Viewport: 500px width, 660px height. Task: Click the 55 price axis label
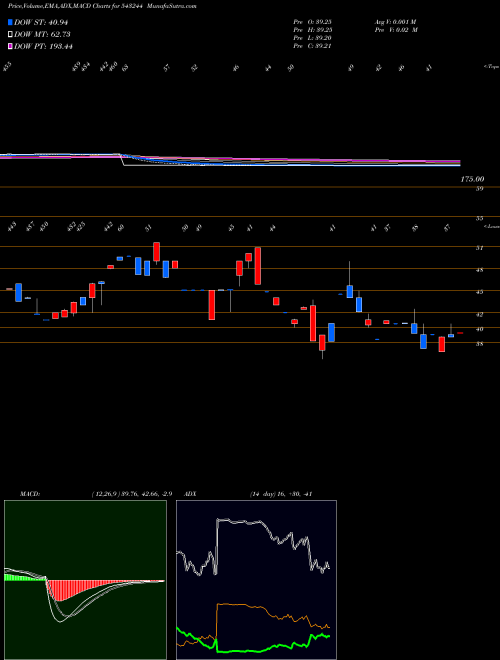pos(479,218)
